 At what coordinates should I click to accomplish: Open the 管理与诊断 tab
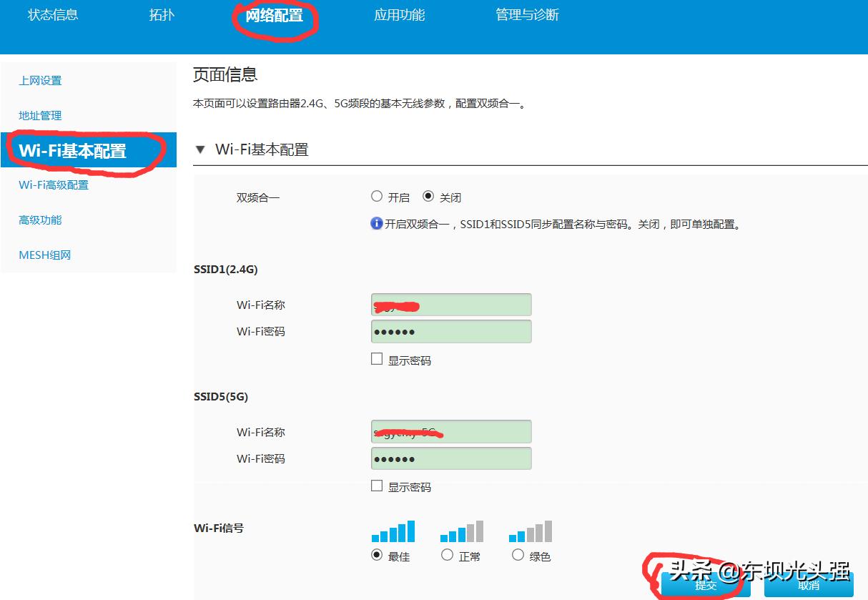[x=527, y=14]
